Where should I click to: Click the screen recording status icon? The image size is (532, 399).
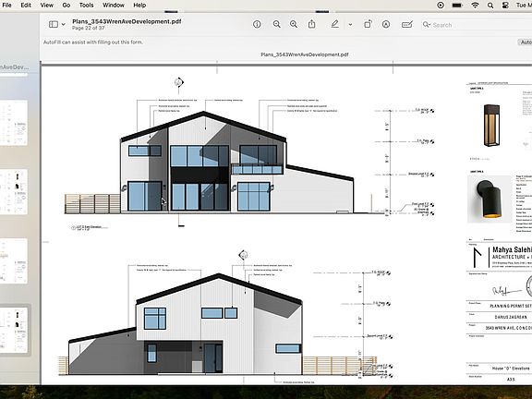click(x=441, y=6)
